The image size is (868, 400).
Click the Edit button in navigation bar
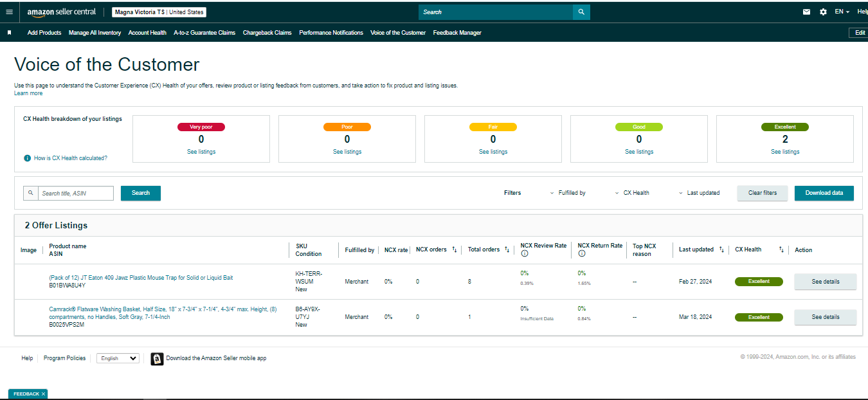point(859,33)
